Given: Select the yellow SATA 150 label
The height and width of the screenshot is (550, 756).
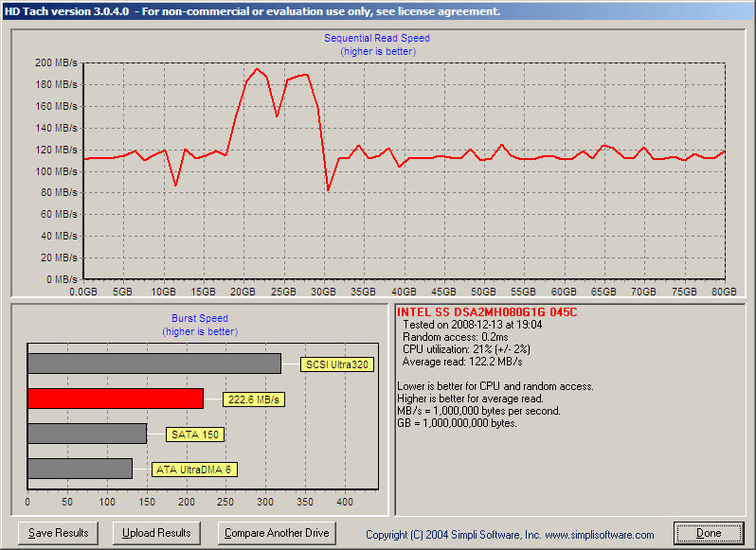Looking at the screenshot, I should click(195, 435).
